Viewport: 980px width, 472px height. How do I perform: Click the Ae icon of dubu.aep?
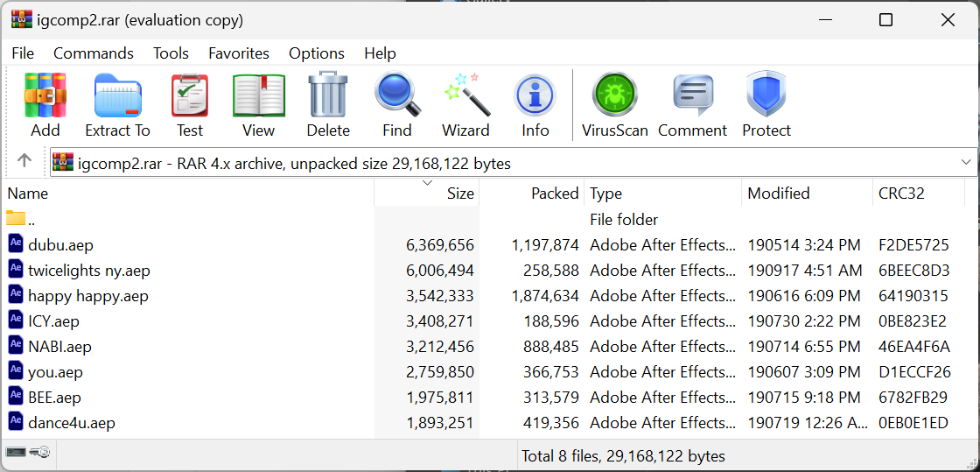(16, 243)
